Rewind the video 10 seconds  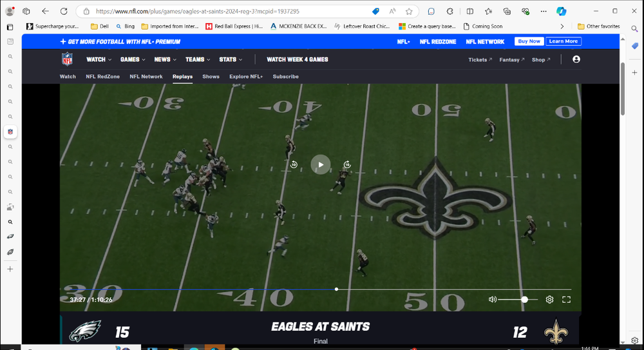coord(294,164)
